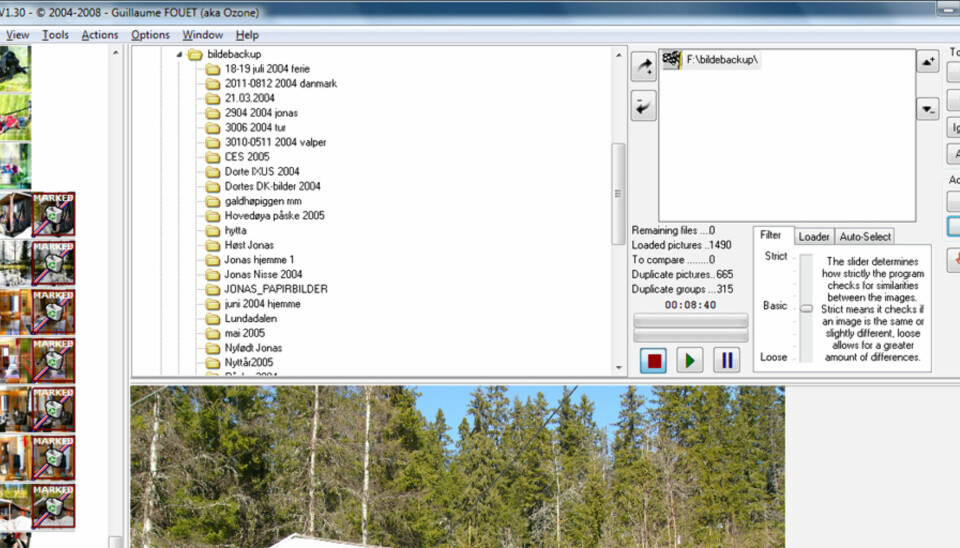Screen dimensions: 960x548
Task: Click the last MARKED thumbnail at bottom
Action: coord(54,506)
